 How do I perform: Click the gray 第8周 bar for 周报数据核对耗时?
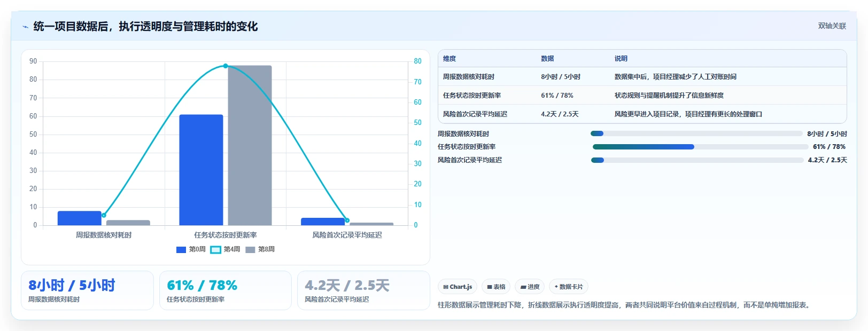pos(128,223)
